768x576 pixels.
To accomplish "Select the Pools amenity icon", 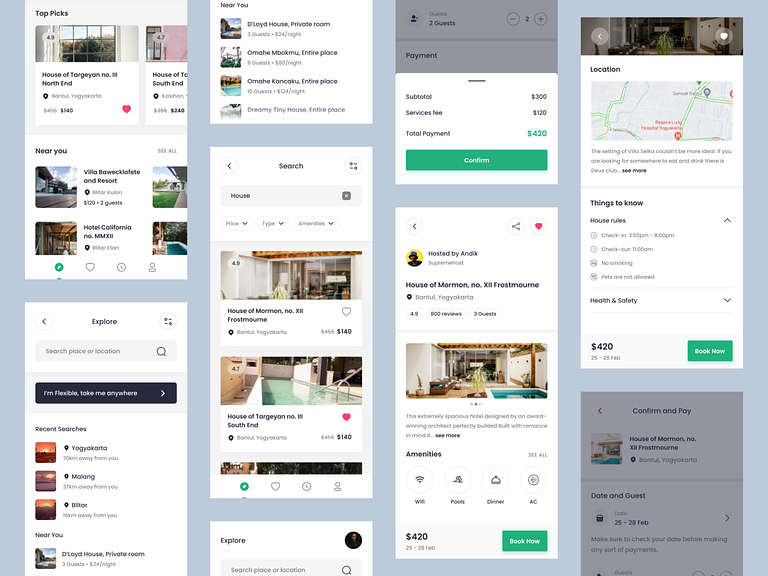I will click(457, 480).
